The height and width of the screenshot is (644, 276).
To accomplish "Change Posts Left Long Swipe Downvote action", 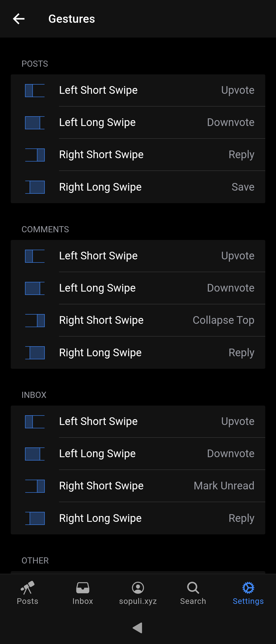I will click(x=231, y=122).
